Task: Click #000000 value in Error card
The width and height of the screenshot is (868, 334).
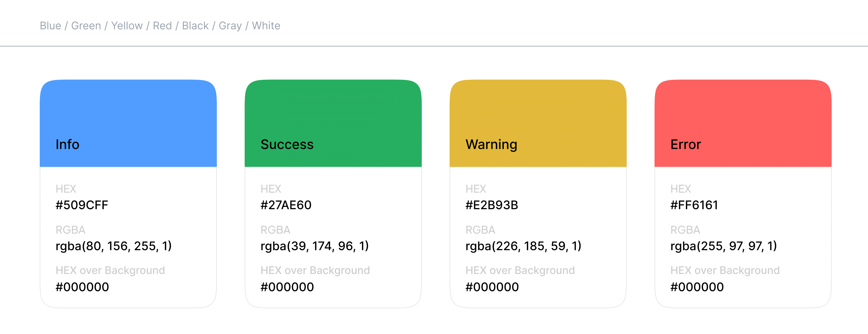Action: tap(697, 287)
